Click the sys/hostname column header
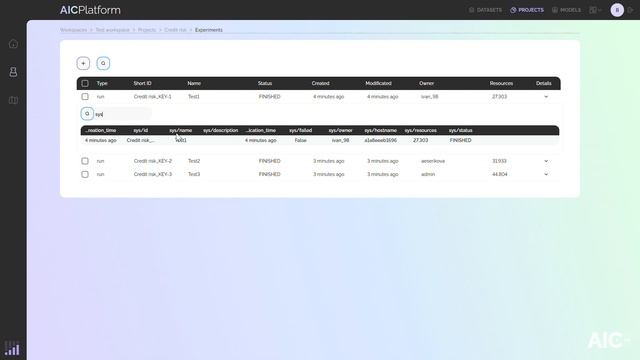 (380, 130)
